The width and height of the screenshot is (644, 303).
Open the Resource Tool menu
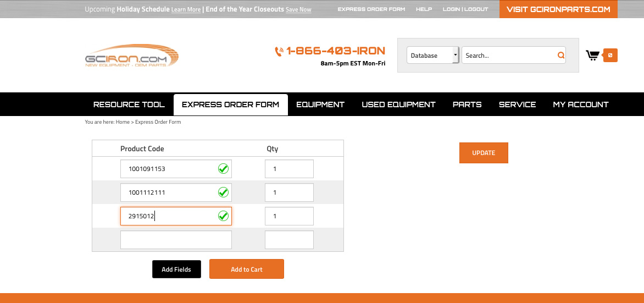coord(129,104)
